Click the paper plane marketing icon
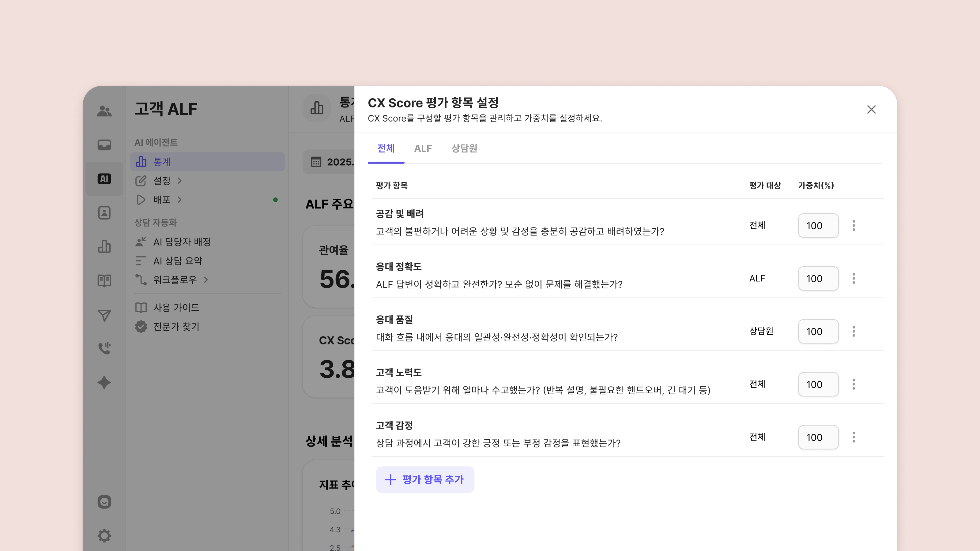Viewport: 980px width, 551px height. pos(104,315)
